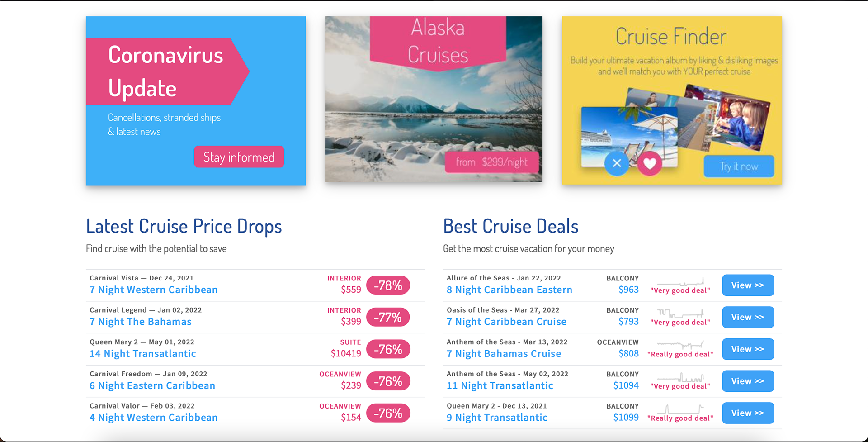Viewport: 868px width, 442px height.
Task: Open the 14 Night Transatlantic link
Action: pos(143,354)
